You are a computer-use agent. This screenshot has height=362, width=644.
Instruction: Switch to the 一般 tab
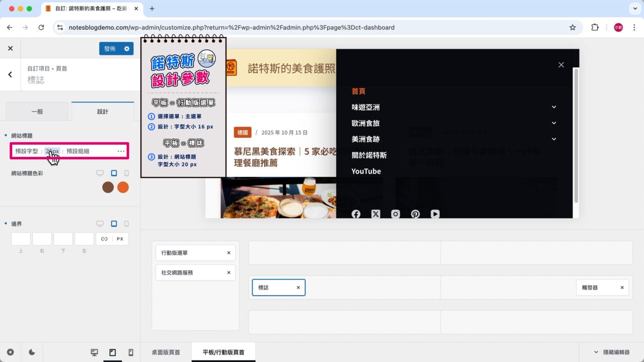(x=37, y=111)
